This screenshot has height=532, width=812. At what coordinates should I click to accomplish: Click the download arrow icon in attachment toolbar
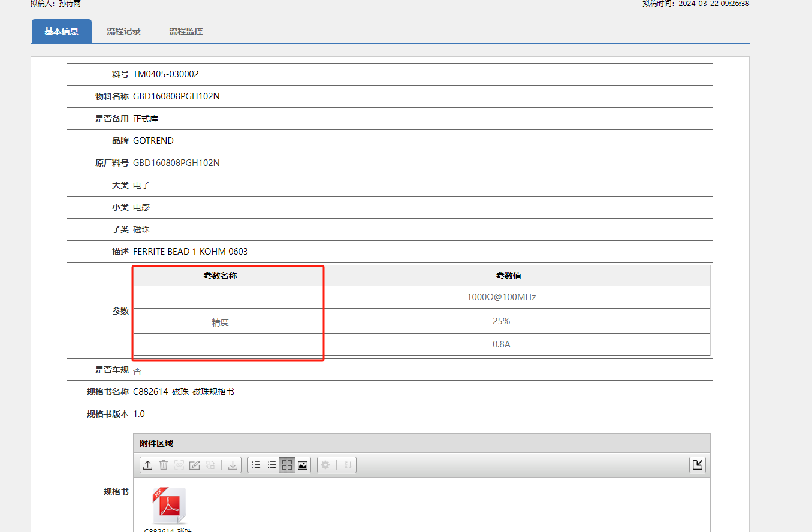coord(233,465)
